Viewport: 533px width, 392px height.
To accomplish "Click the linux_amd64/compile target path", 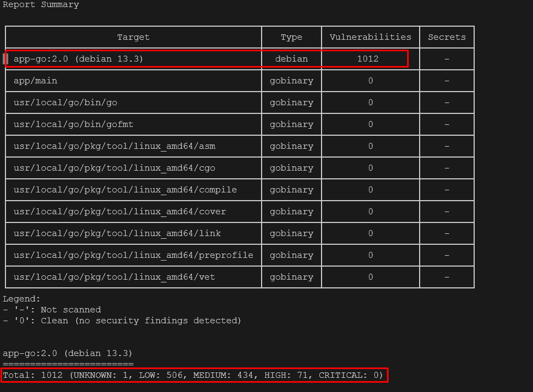I will (x=125, y=190).
